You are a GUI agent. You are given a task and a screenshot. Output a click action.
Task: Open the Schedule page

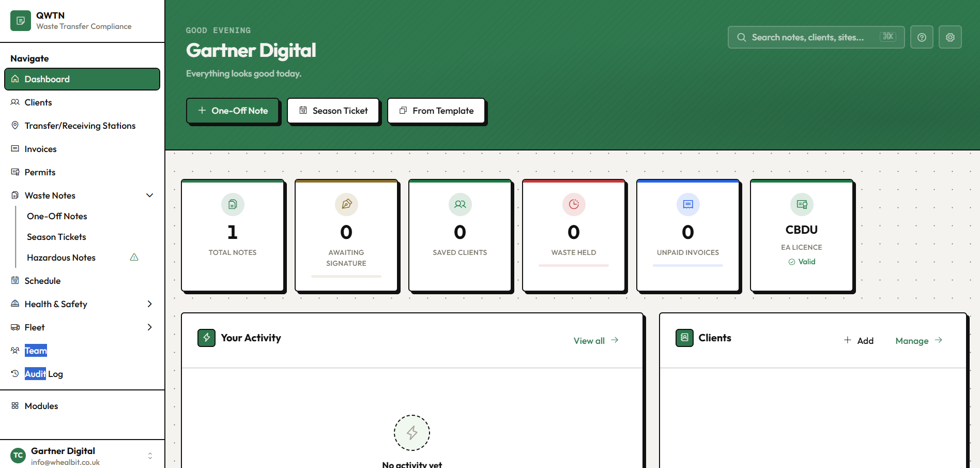tap(82, 281)
